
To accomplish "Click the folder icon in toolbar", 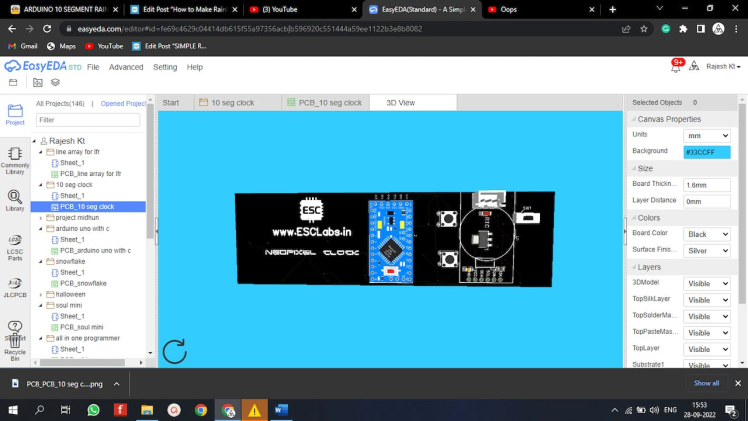I will (13, 82).
